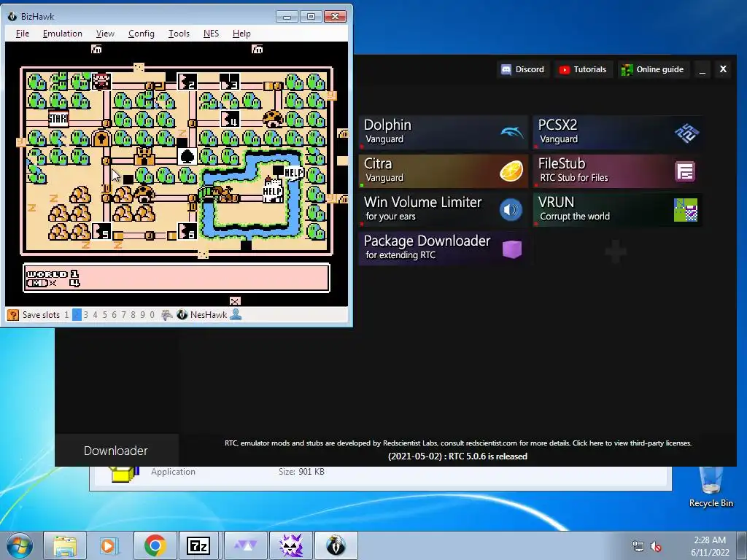747x560 pixels.
Task: Click the speaker volume limiter icon
Action: click(x=511, y=209)
